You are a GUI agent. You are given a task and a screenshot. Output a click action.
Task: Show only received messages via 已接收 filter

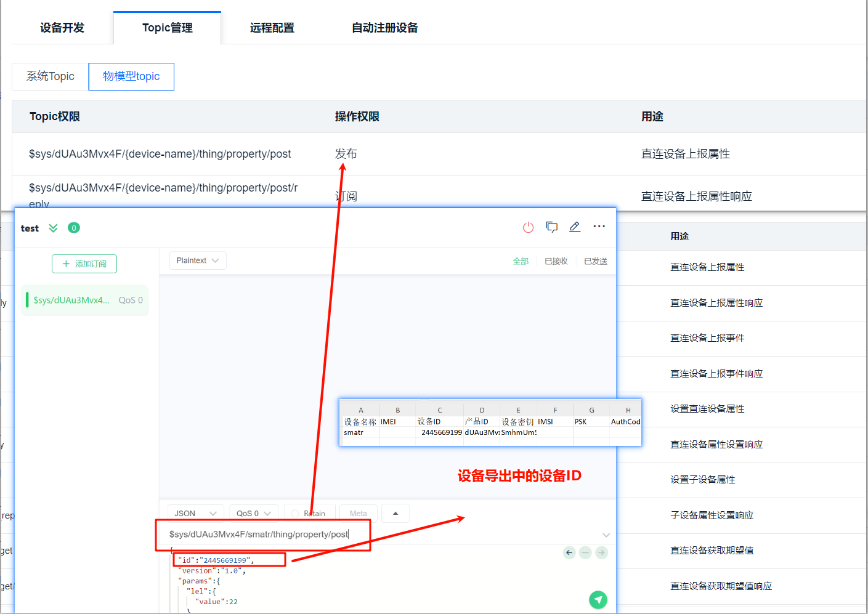(556, 261)
